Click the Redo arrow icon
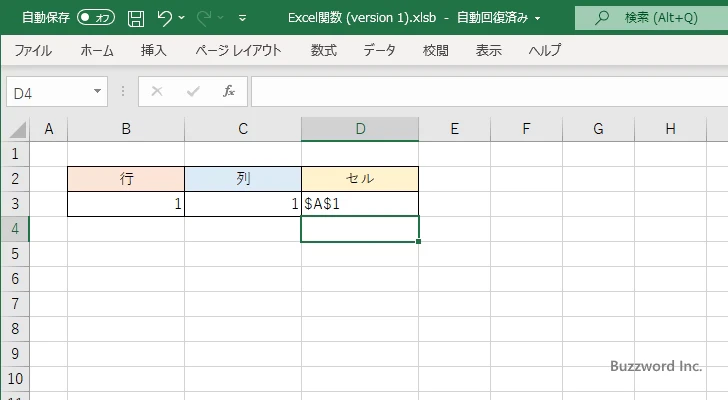The image size is (728, 400). (204, 18)
